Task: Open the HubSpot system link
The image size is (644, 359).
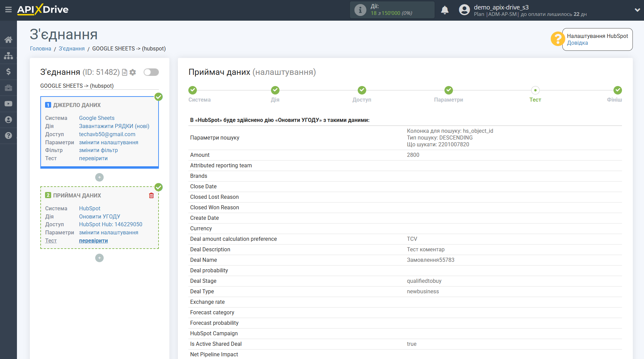Action: (90, 208)
